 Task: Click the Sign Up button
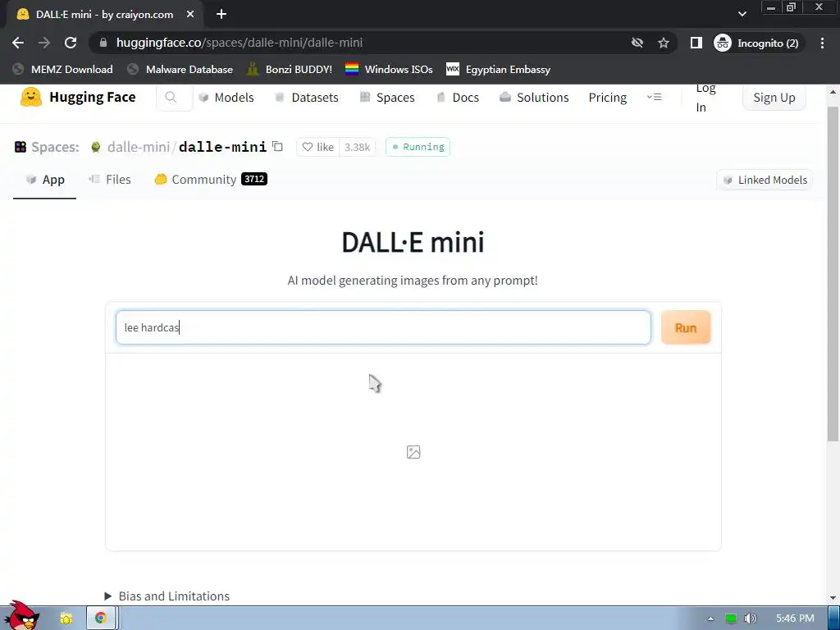point(774,98)
